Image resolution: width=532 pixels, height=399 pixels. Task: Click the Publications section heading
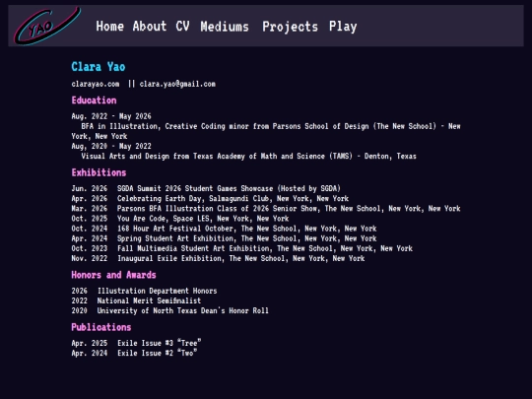[101, 327]
